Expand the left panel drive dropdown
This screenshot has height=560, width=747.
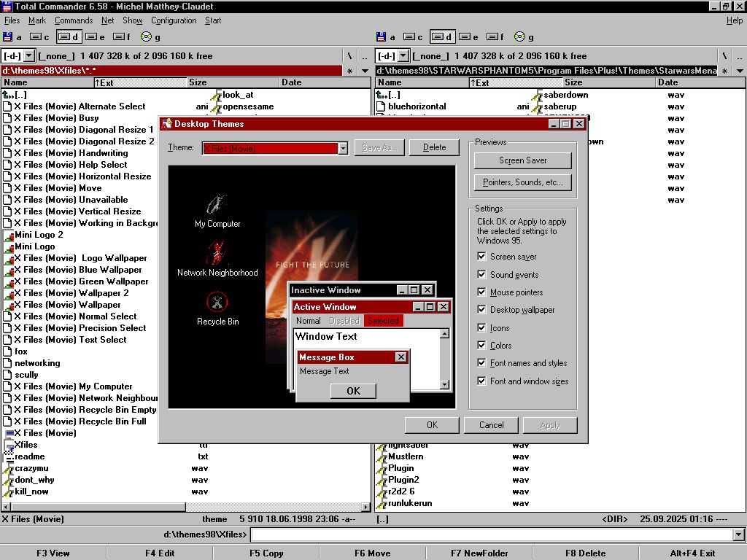pos(28,55)
